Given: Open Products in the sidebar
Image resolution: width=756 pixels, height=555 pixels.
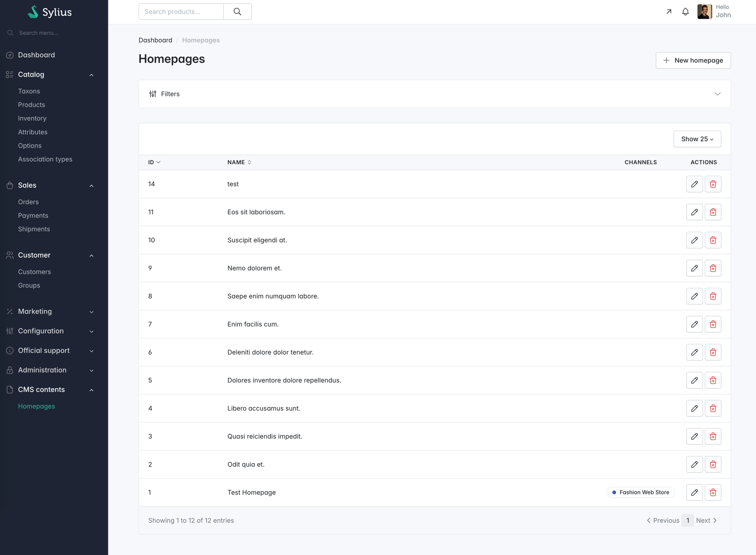Looking at the screenshot, I should click(31, 105).
